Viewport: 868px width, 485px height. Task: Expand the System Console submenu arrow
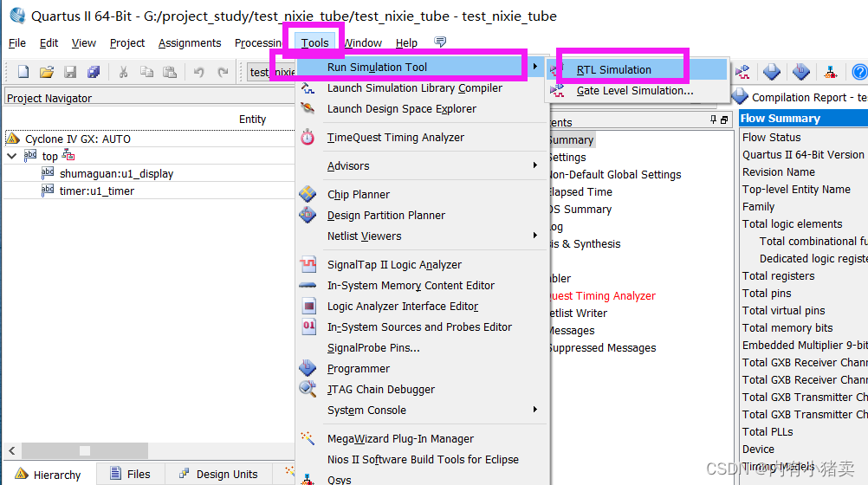(534, 409)
